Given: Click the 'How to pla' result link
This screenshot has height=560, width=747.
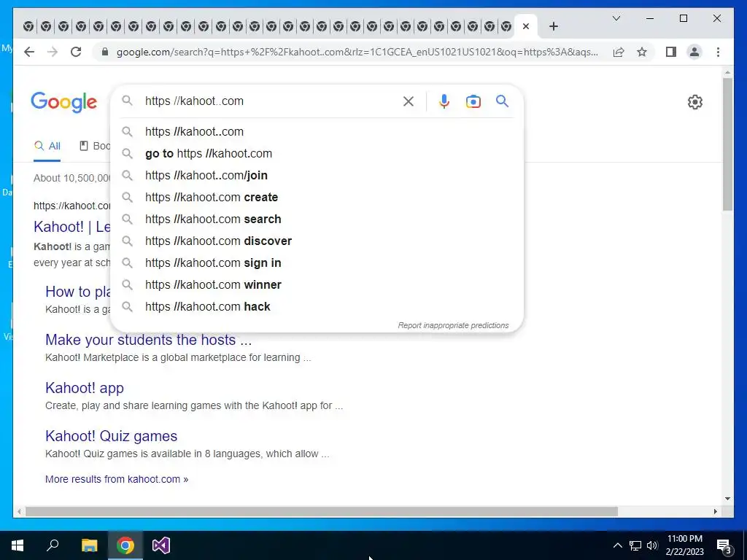Looking at the screenshot, I should pyautogui.click(x=77, y=292).
